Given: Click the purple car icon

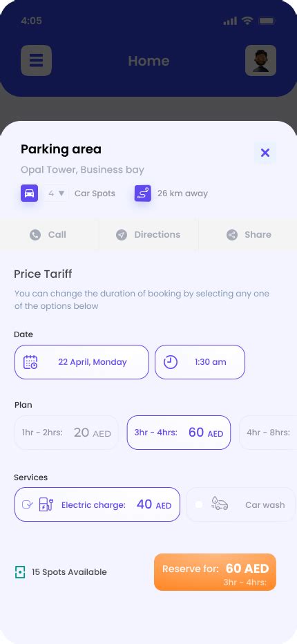Looking at the screenshot, I should coord(29,193).
